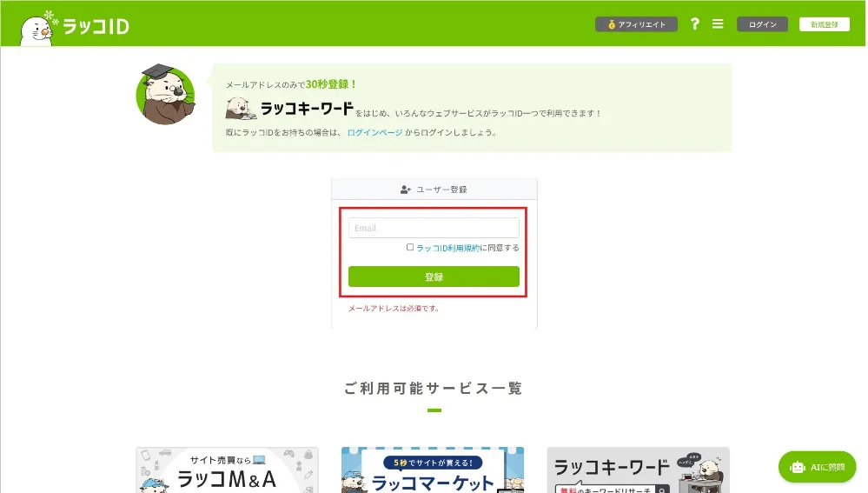Open the アフィリエイト button
868x493 pixels.
tap(636, 24)
